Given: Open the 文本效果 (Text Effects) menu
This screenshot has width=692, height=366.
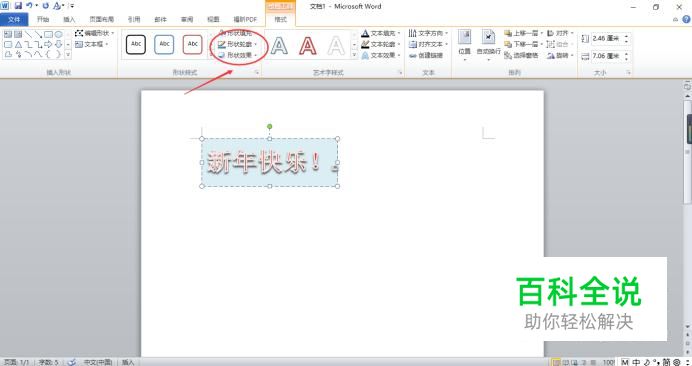Looking at the screenshot, I should [381, 55].
